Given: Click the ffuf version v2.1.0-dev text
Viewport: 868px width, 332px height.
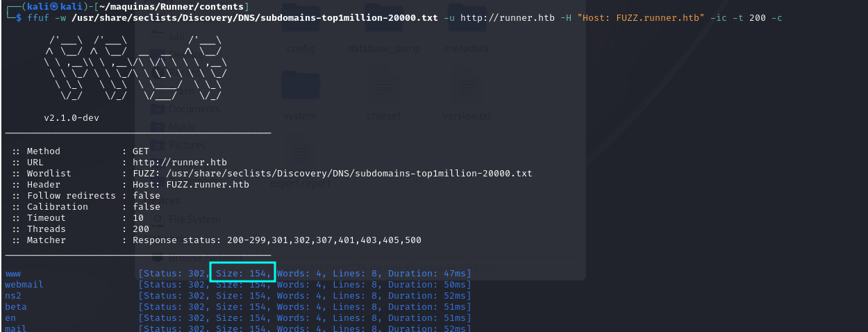Looking at the screenshot, I should click(72, 118).
